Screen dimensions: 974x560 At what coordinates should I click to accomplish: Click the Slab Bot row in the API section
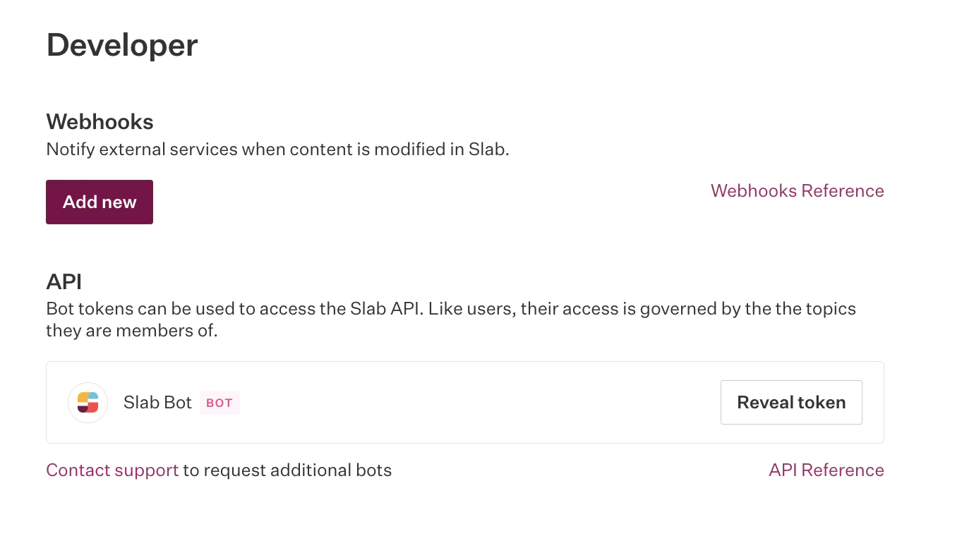click(x=464, y=403)
